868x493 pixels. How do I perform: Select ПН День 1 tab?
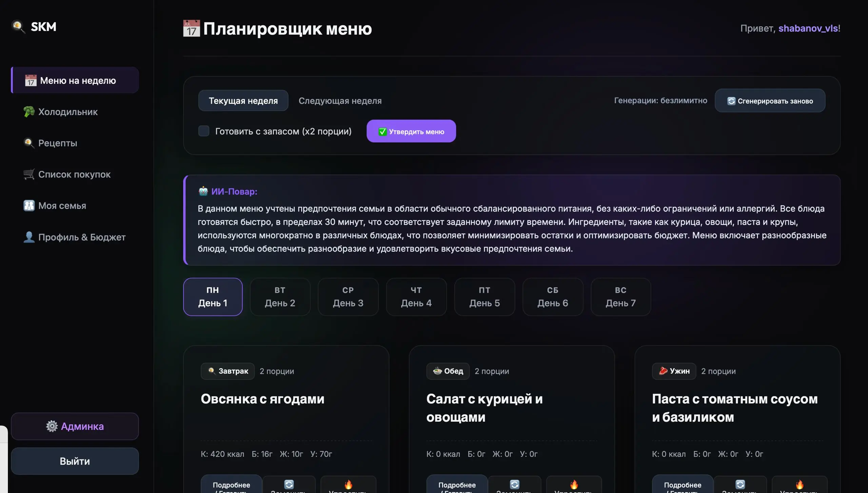tap(213, 297)
